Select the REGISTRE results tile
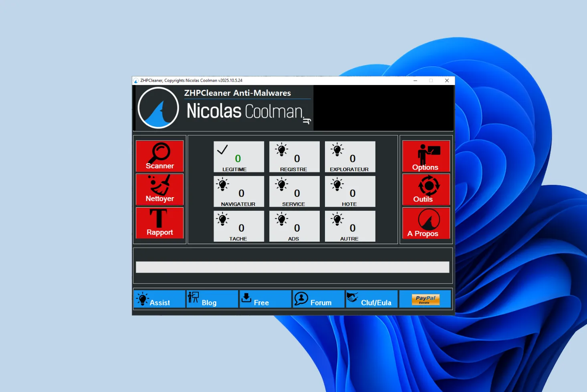The width and height of the screenshot is (587, 392). 294,157
